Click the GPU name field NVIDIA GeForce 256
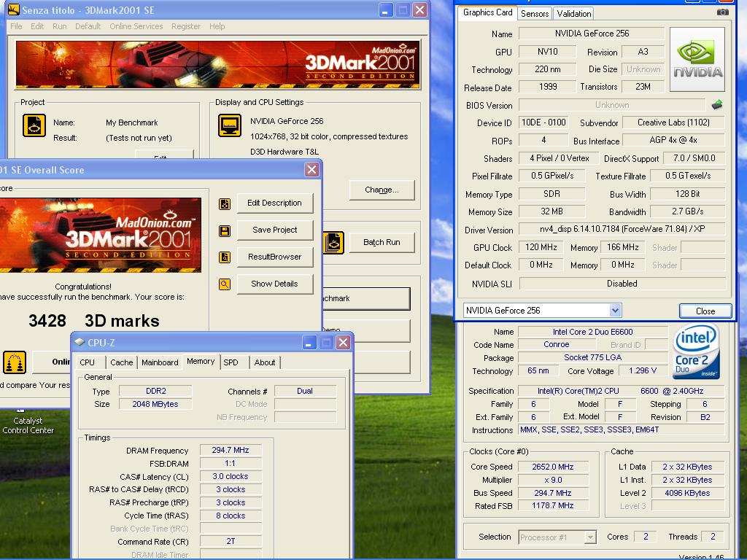This screenshot has width=747, height=560. click(x=592, y=34)
